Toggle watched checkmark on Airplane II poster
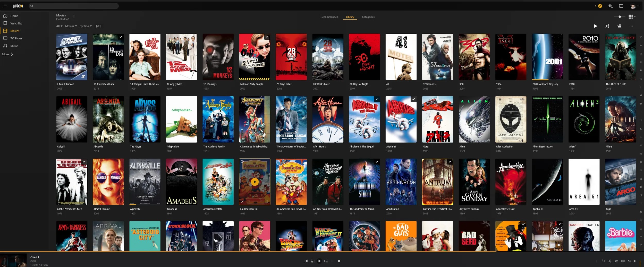 coord(377,99)
